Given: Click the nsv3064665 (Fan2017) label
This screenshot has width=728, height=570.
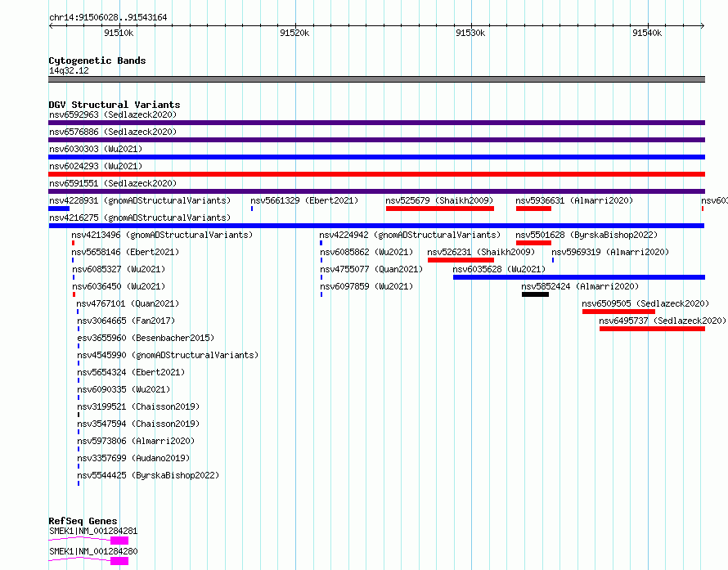Looking at the screenshot, I should tap(126, 321).
